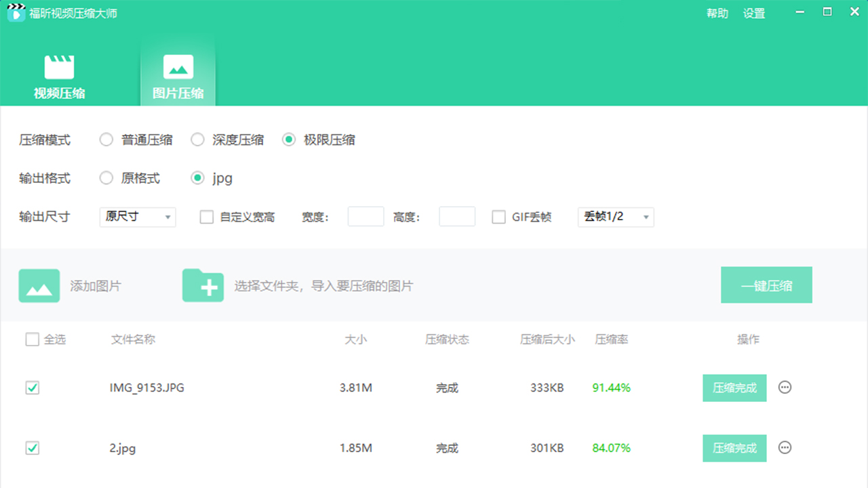Image resolution: width=868 pixels, height=488 pixels.
Task: Click the file name IMG_9153.JPG
Action: (x=147, y=388)
